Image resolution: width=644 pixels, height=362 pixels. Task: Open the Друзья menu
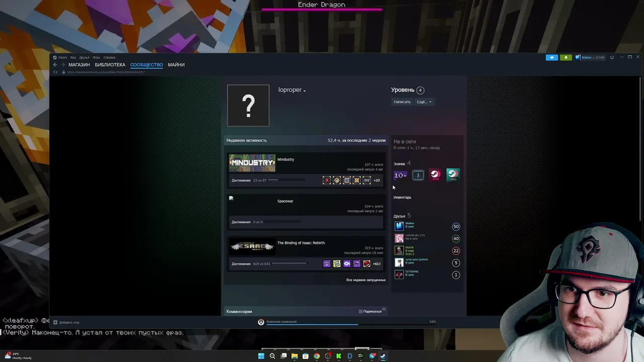(x=84, y=57)
